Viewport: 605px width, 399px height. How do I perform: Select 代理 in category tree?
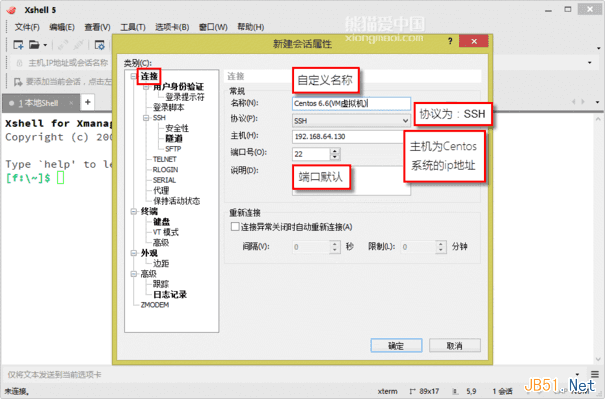pos(161,191)
